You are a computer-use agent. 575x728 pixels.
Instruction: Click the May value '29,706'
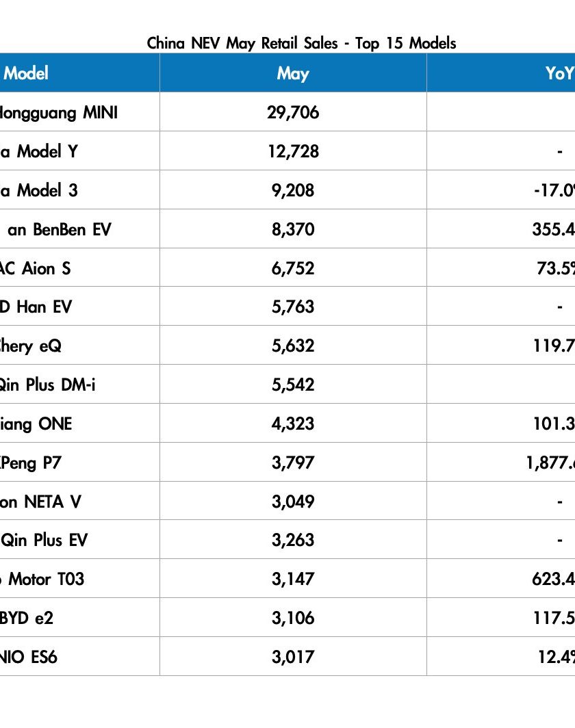point(293,112)
